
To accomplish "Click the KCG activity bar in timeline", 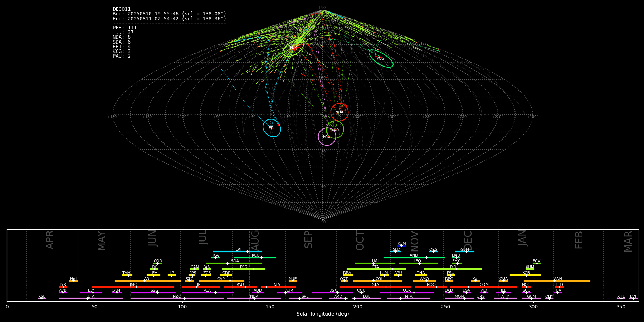I will [255, 257].
